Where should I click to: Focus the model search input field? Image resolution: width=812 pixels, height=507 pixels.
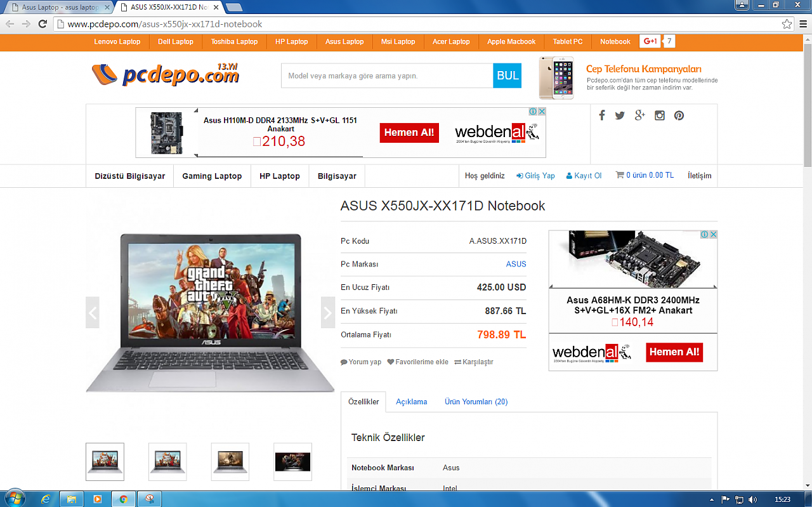click(387, 76)
